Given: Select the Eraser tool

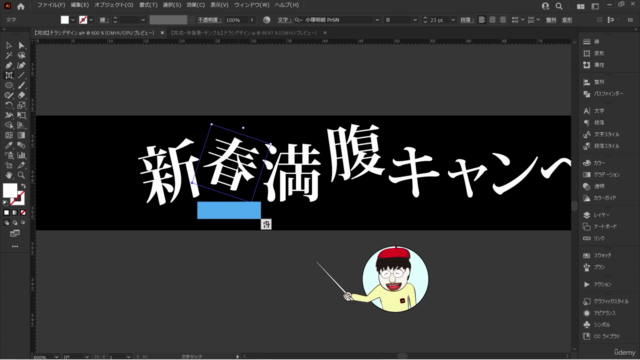Looking at the screenshot, I should pos(21,95).
